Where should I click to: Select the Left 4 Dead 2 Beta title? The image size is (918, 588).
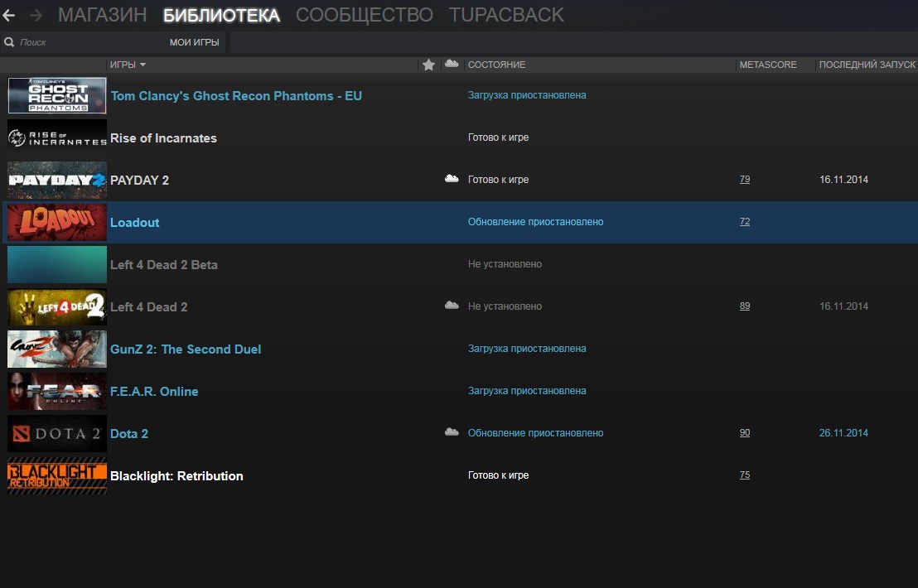(164, 264)
